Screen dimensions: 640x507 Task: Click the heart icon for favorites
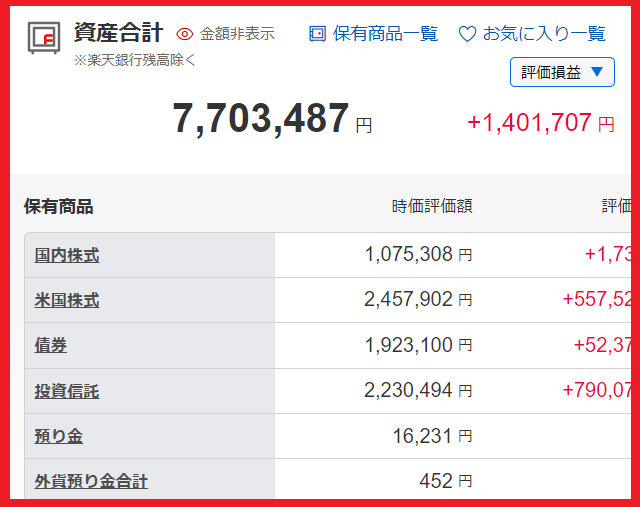coord(467,34)
